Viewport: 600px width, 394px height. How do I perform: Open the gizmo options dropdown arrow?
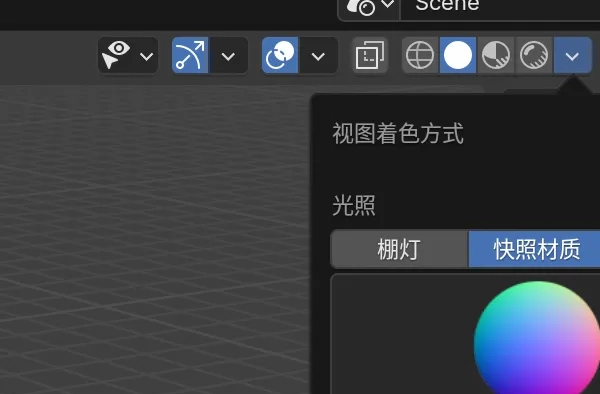(228, 55)
